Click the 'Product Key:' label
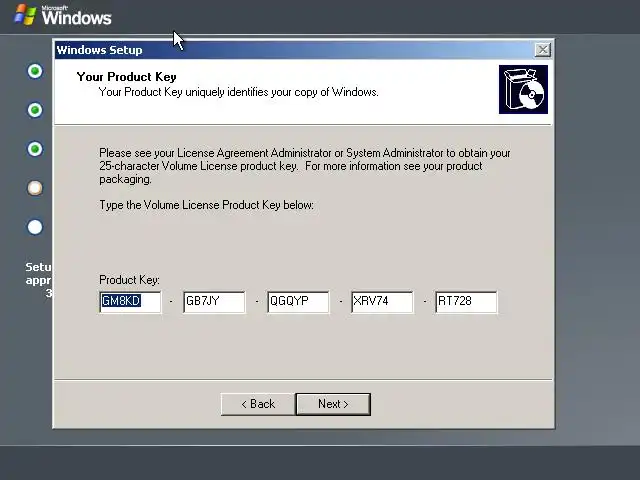 coord(129,280)
